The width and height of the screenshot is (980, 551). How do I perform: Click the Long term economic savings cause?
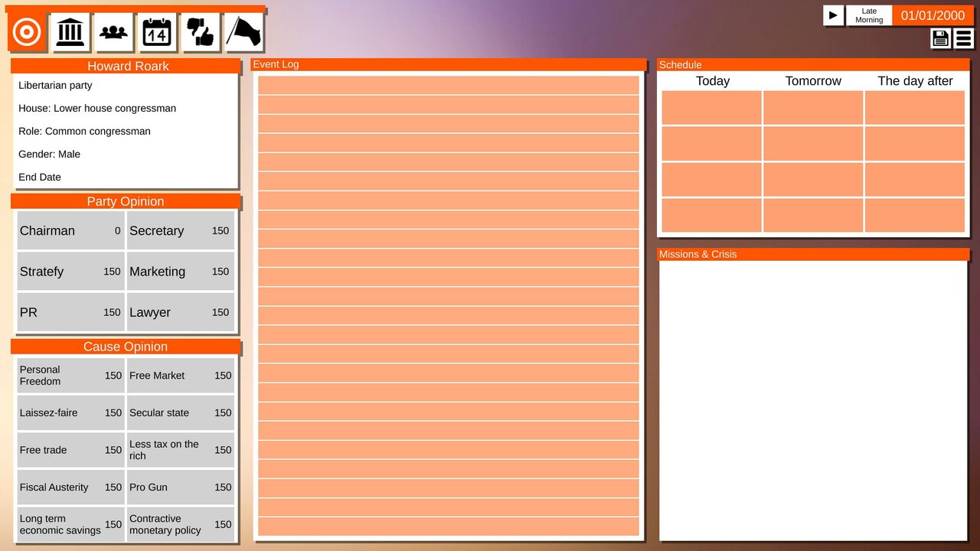[70, 524]
